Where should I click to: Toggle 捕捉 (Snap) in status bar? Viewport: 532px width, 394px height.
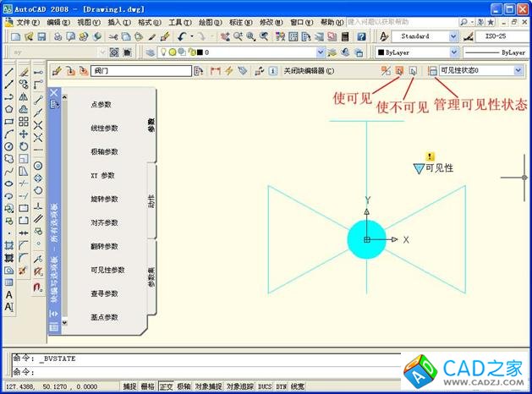(x=129, y=386)
